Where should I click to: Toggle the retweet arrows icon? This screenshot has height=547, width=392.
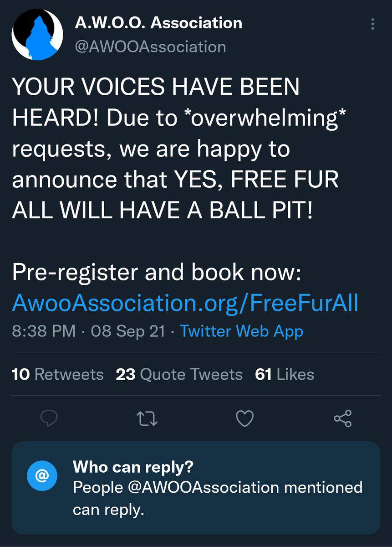pyautogui.click(x=148, y=418)
